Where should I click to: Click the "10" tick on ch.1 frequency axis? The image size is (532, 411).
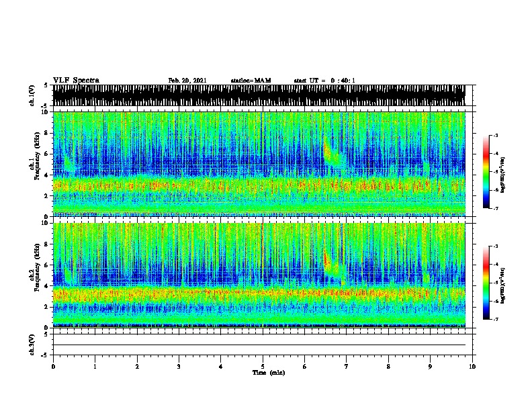tap(46, 112)
